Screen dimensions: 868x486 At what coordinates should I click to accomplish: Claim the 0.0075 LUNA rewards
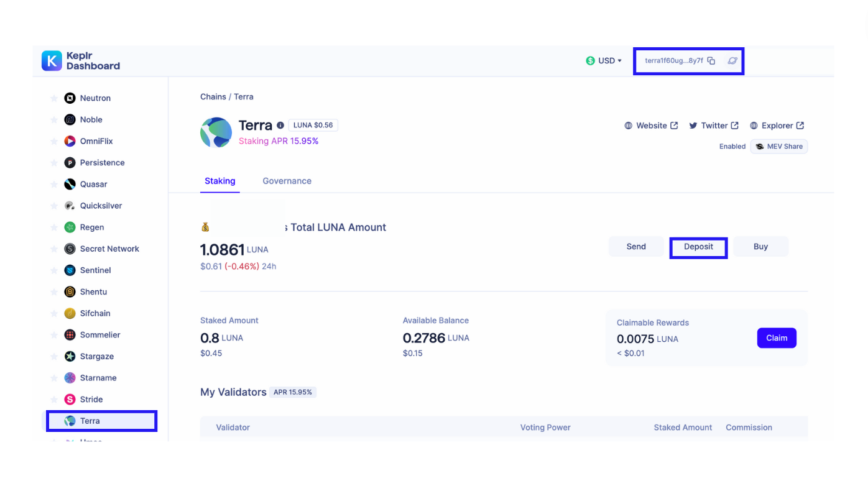(x=777, y=338)
